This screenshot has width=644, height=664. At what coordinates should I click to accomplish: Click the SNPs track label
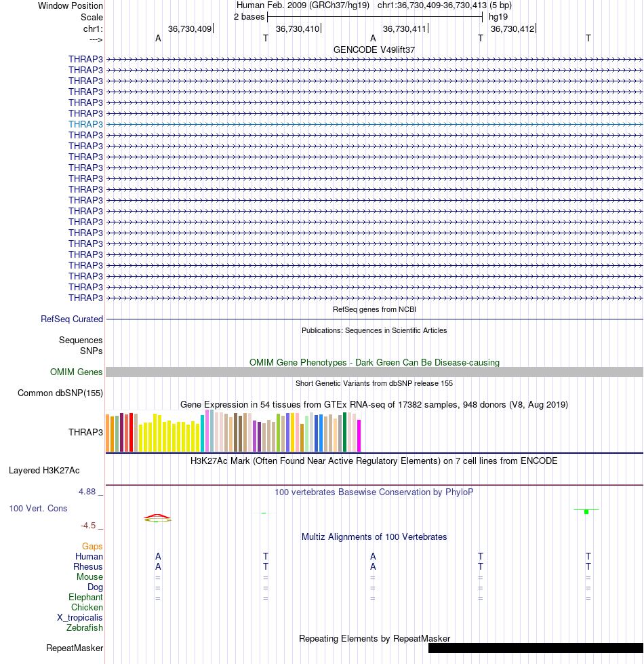coord(92,351)
